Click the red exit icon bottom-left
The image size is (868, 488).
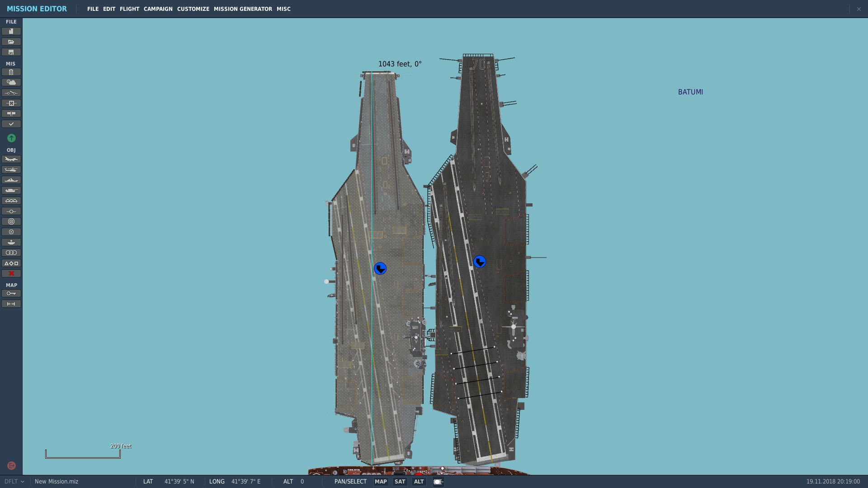pyautogui.click(x=12, y=465)
